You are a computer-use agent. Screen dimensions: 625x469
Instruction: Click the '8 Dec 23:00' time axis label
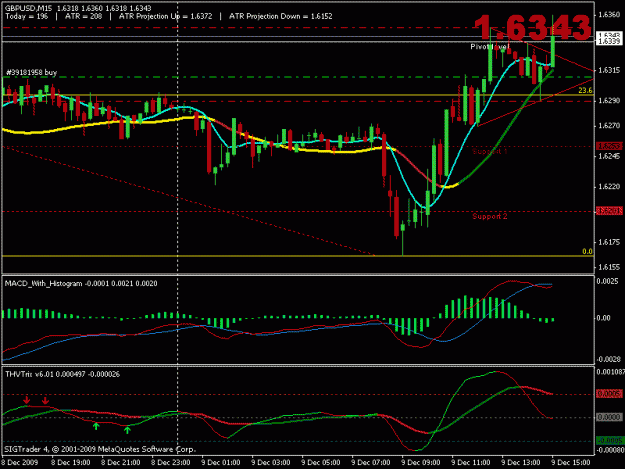[170, 462]
